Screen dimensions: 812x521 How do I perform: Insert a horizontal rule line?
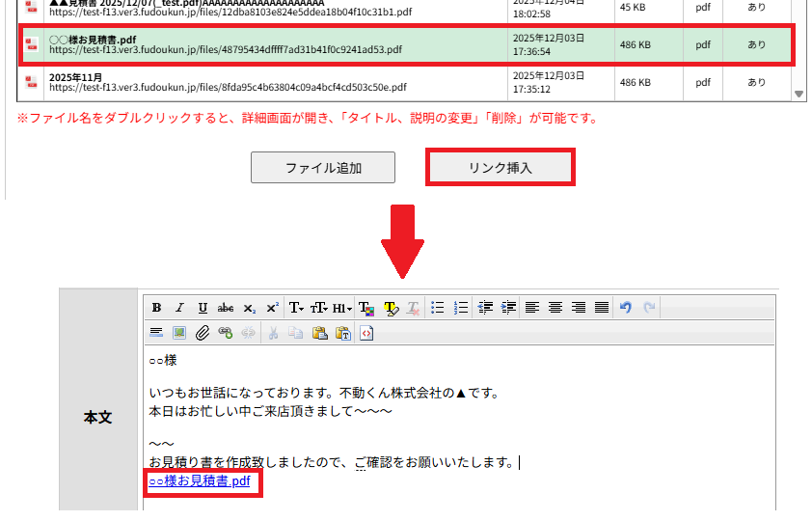[x=156, y=333]
